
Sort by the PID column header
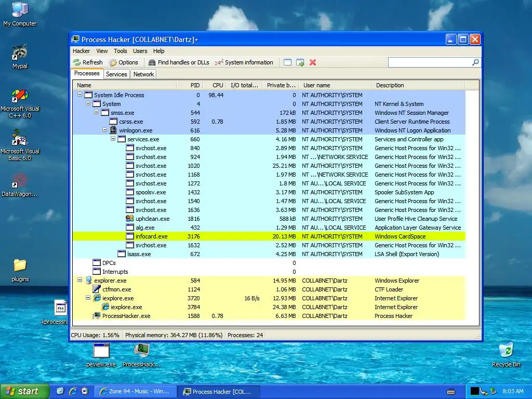pos(189,85)
